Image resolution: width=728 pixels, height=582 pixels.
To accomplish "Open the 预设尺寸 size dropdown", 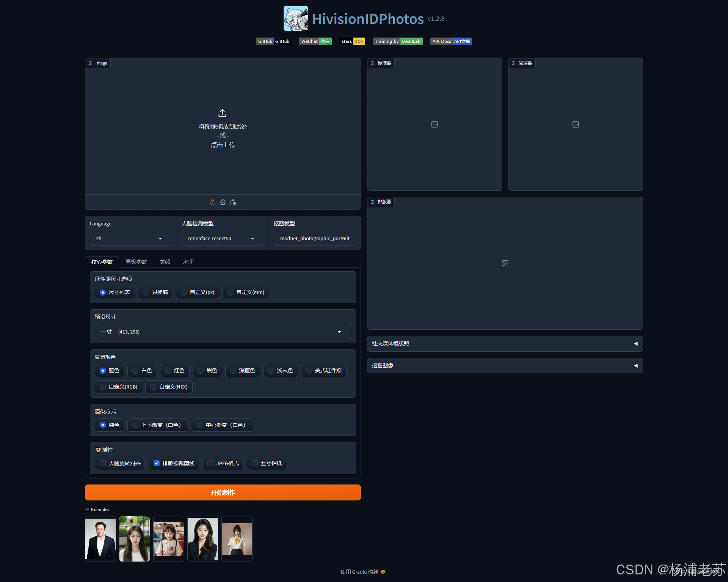I will point(223,332).
